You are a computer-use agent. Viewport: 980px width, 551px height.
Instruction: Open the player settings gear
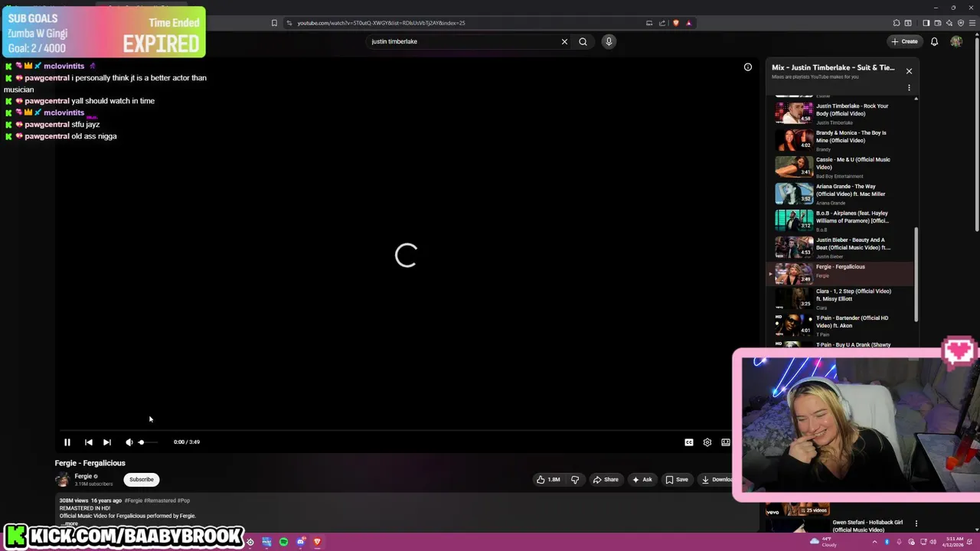point(707,442)
